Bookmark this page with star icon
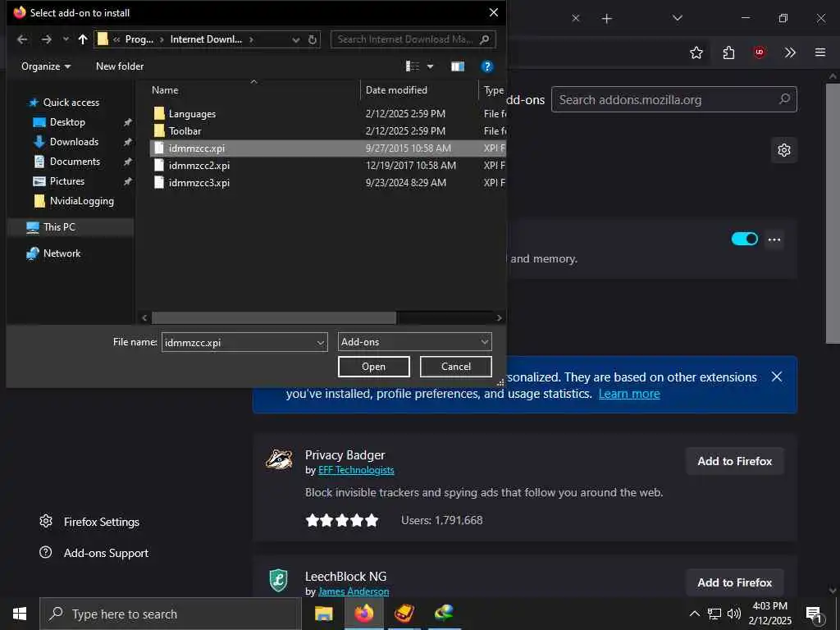Viewport: 840px width, 630px height. [696, 52]
